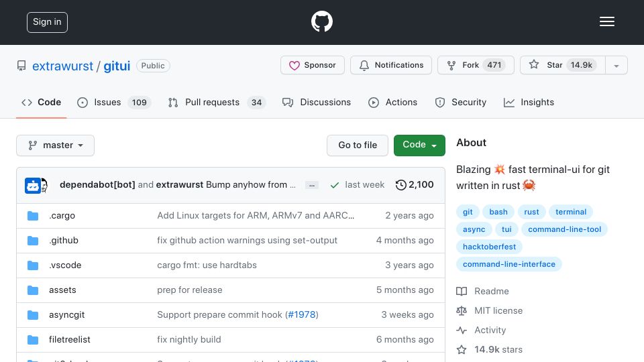Click the Sign in button
The image size is (644, 362).
pos(47,22)
